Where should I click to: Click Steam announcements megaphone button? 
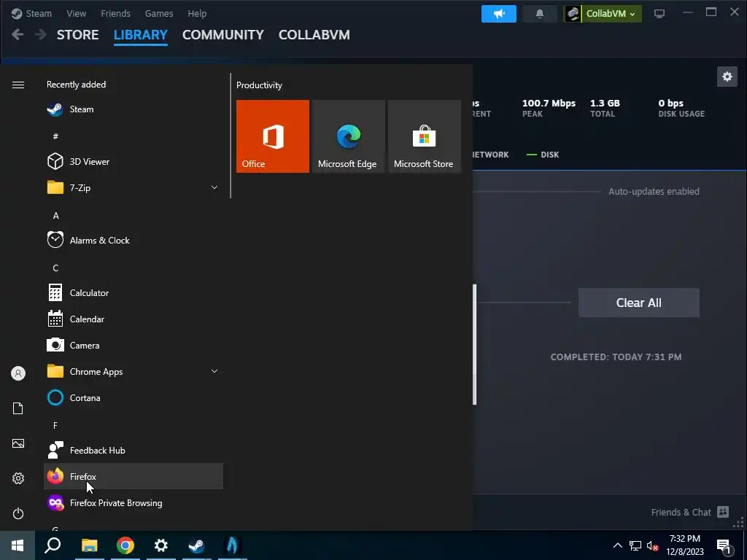(x=499, y=14)
